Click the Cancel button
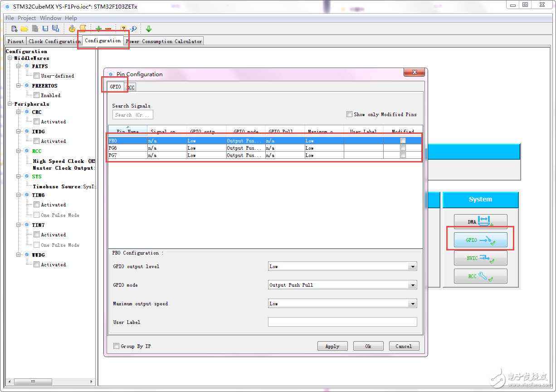 pyautogui.click(x=404, y=346)
